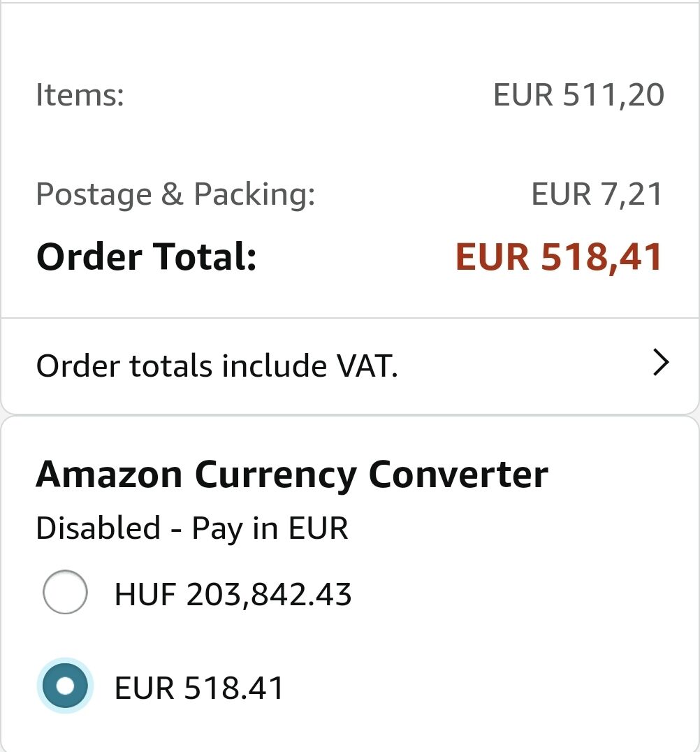Tap the EUR 518.41 option label
700x752 pixels.
199,688
